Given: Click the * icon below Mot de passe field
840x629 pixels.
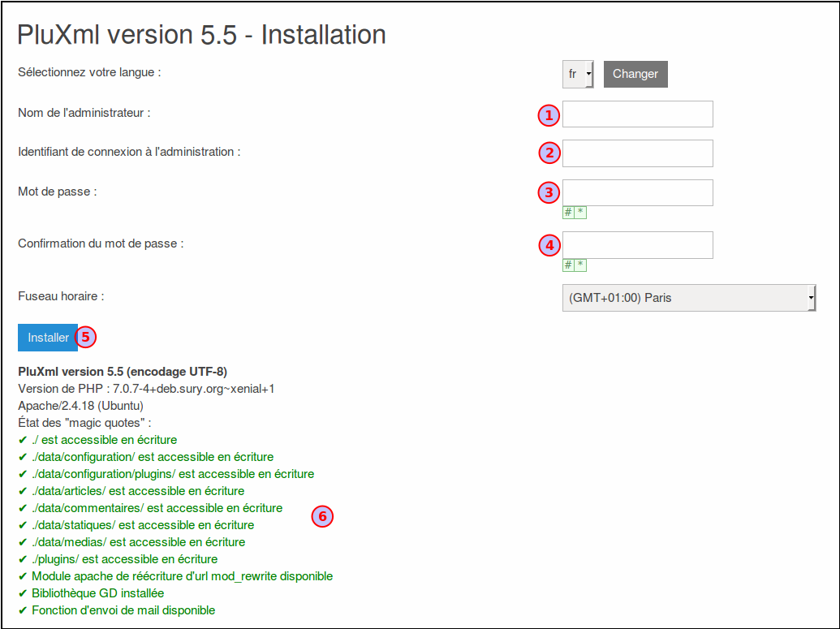Looking at the screenshot, I should 580,213.
